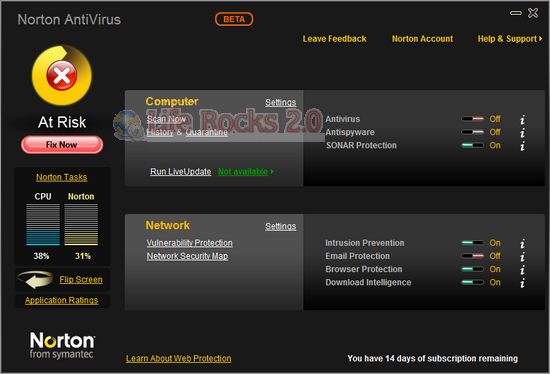Image resolution: width=550 pixels, height=374 pixels.
Task: Turn on the Antispyware toggle
Action: coord(472,132)
